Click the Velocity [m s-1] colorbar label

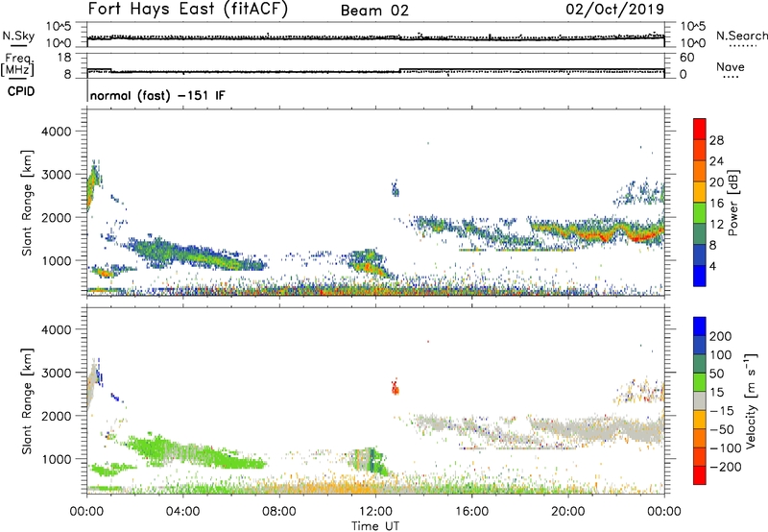pos(751,400)
